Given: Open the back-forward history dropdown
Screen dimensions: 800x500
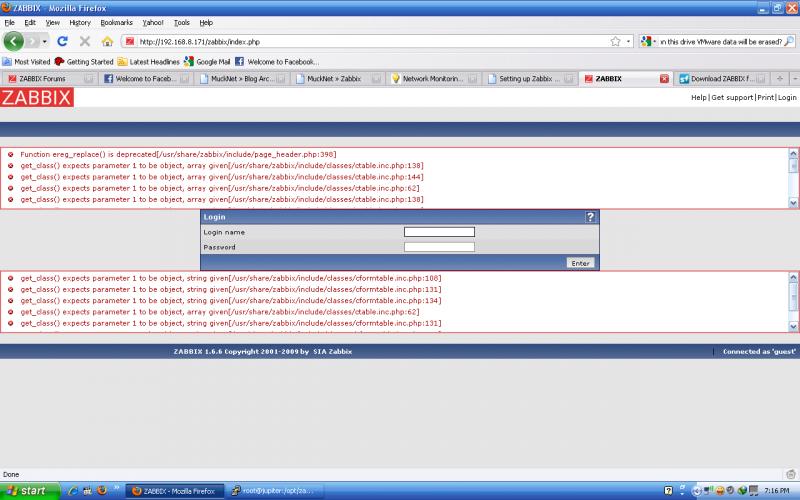Looking at the screenshot, I should tap(45, 41).
